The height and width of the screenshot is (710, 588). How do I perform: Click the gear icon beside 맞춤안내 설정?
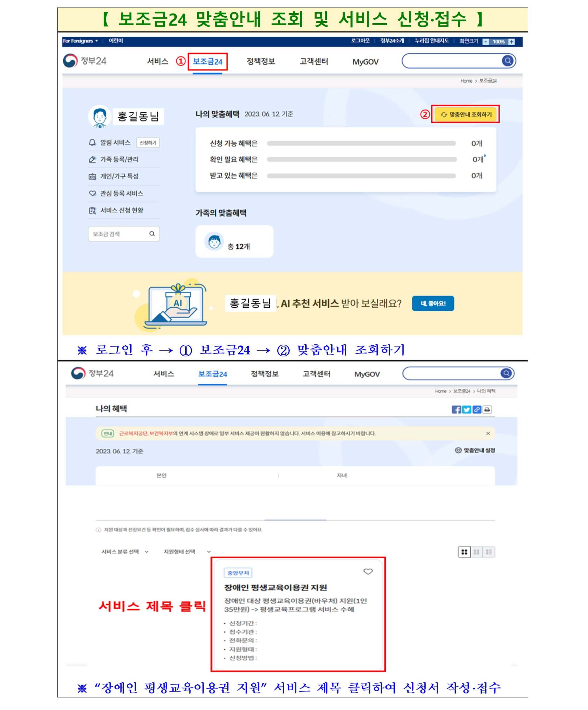click(458, 450)
